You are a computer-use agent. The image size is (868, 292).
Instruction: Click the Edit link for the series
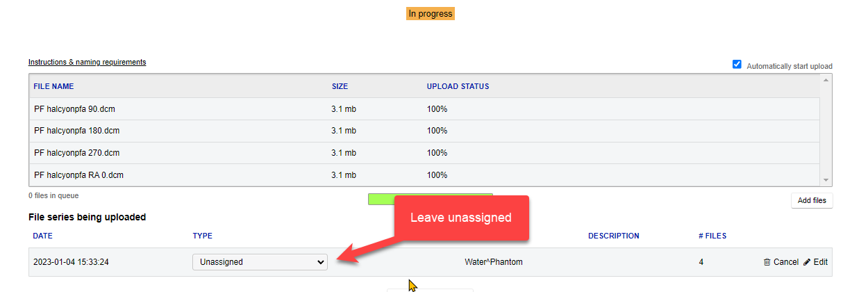[x=820, y=262]
